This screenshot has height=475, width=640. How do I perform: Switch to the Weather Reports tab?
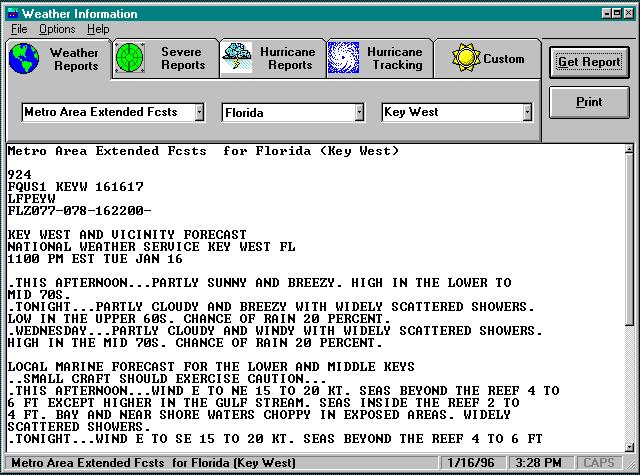coord(58,59)
